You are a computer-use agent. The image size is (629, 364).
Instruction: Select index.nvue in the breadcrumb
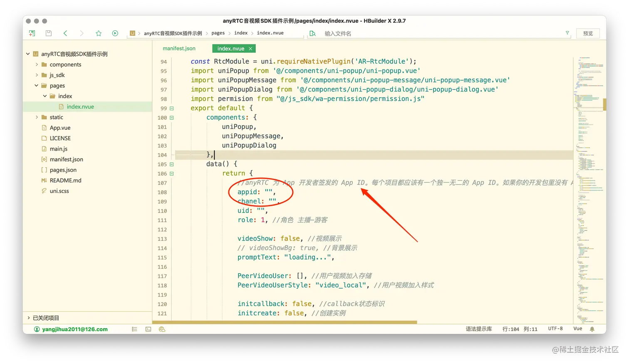click(x=270, y=33)
